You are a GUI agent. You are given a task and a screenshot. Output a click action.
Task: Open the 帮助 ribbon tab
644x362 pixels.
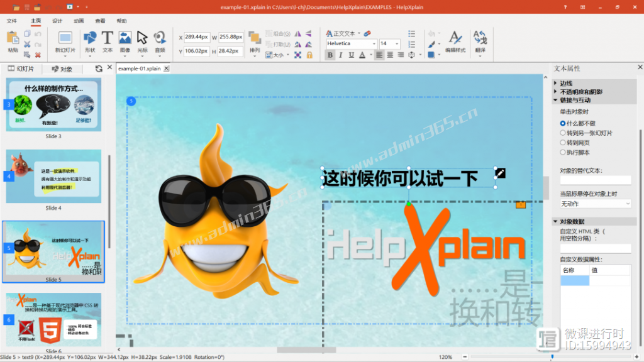tap(121, 21)
